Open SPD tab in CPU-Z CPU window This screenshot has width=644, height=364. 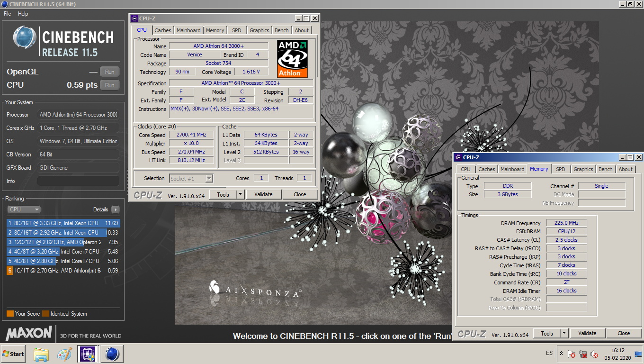click(236, 30)
